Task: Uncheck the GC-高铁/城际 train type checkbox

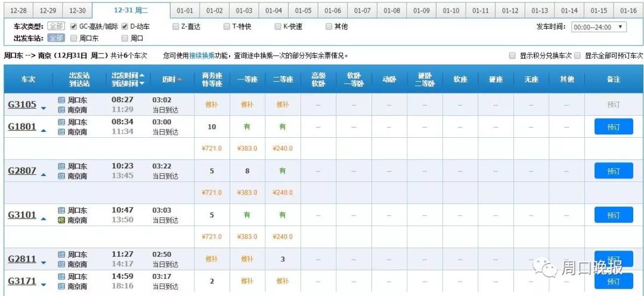Action: [74, 27]
